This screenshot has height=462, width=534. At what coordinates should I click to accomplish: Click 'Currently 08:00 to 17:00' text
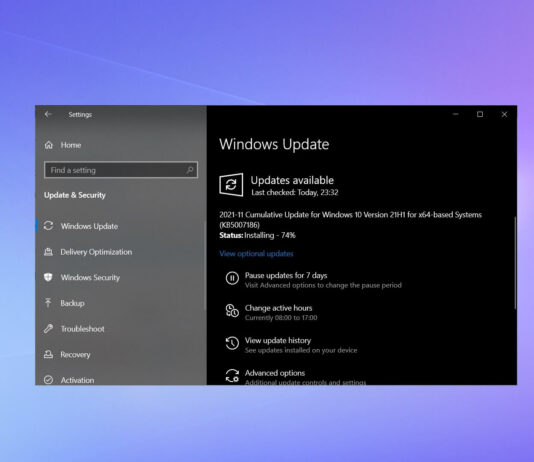coord(281,318)
